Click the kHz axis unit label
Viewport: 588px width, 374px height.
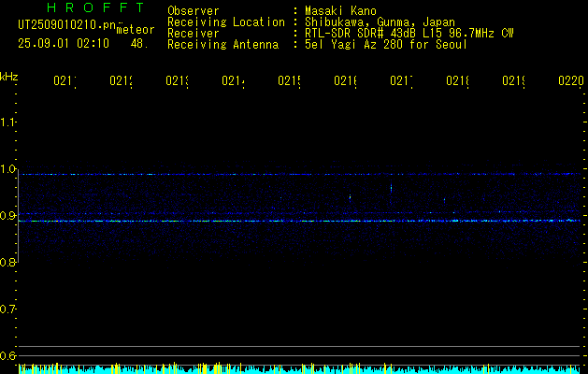point(9,77)
